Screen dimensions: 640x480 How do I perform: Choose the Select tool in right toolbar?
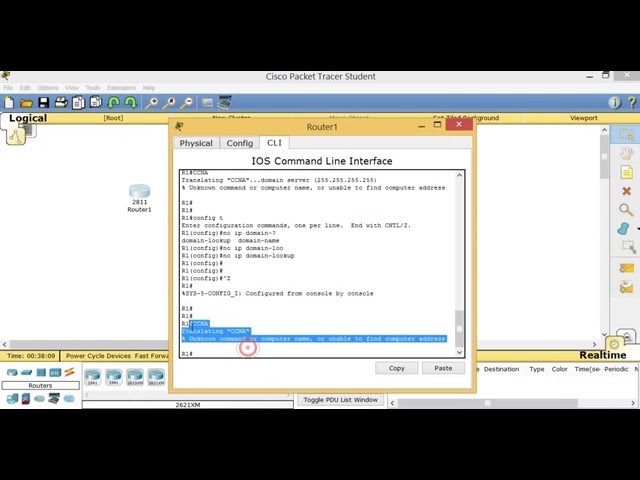pos(626,135)
